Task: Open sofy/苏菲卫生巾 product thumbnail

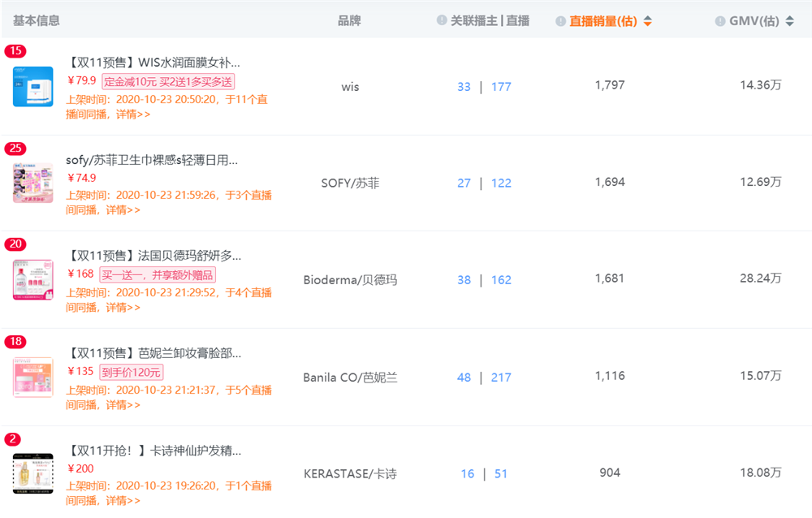Action: point(33,183)
